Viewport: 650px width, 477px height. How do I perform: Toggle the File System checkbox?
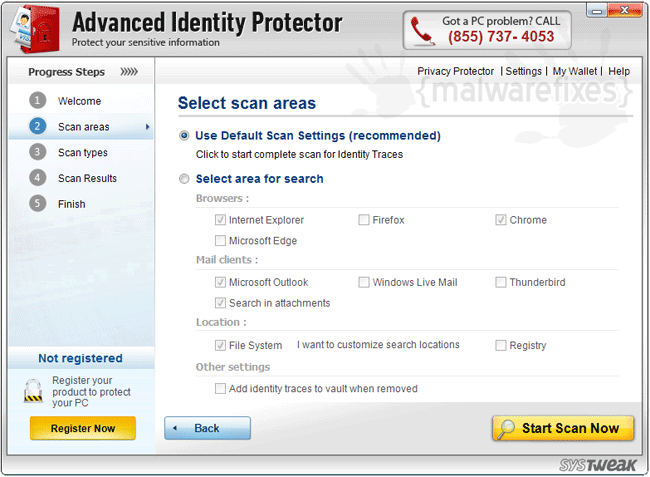point(220,345)
